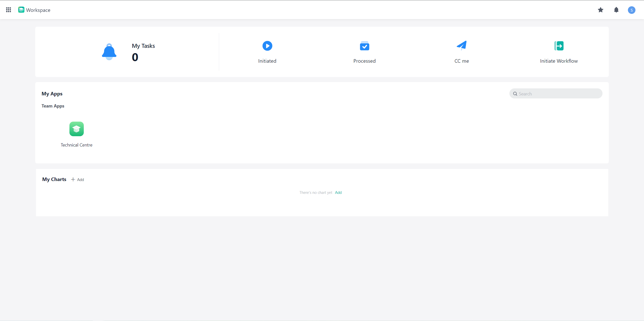
Task: Select the Initiate Workflow icon
Action: coord(559,46)
